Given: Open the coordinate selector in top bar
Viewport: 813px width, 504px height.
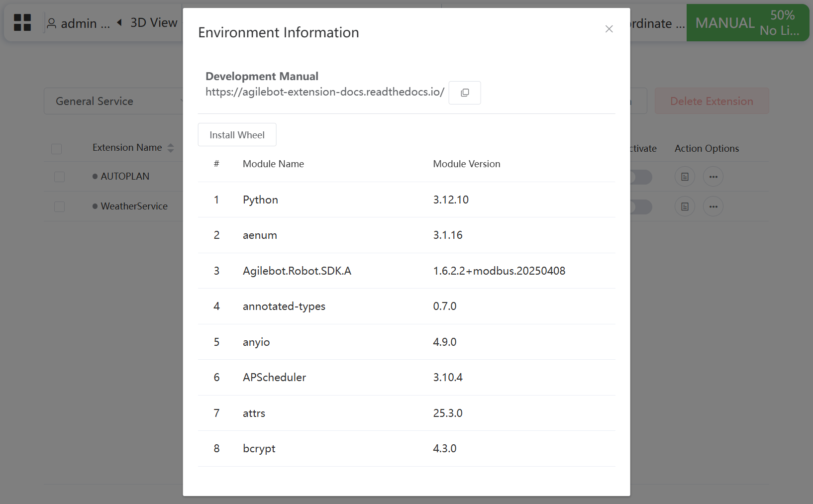Looking at the screenshot, I should click(657, 23).
